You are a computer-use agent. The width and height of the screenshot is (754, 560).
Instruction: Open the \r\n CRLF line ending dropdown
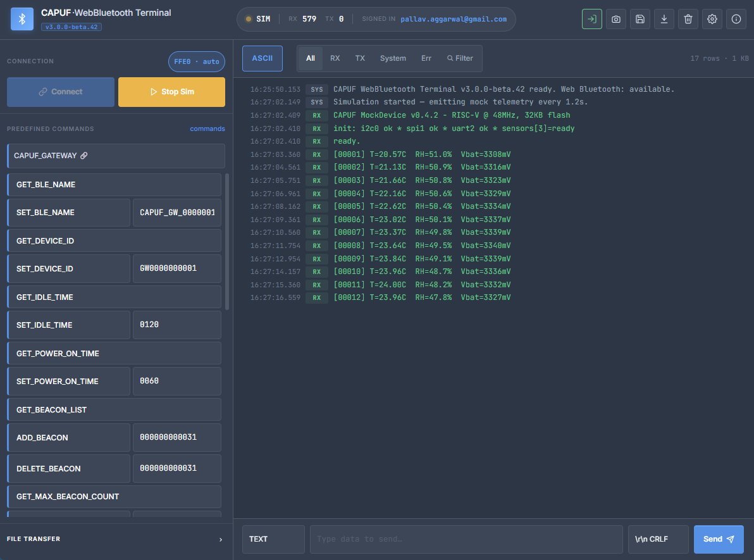tap(658, 539)
